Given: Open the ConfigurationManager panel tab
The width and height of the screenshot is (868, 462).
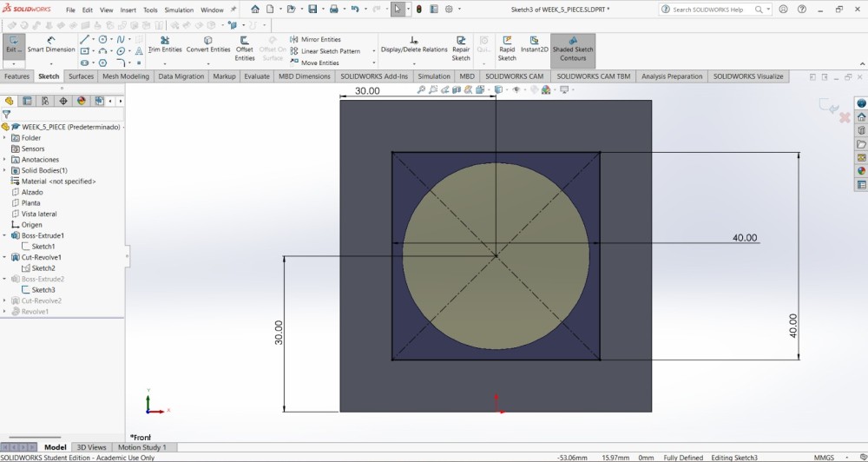Looking at the screenshot, I should [45, 101].
